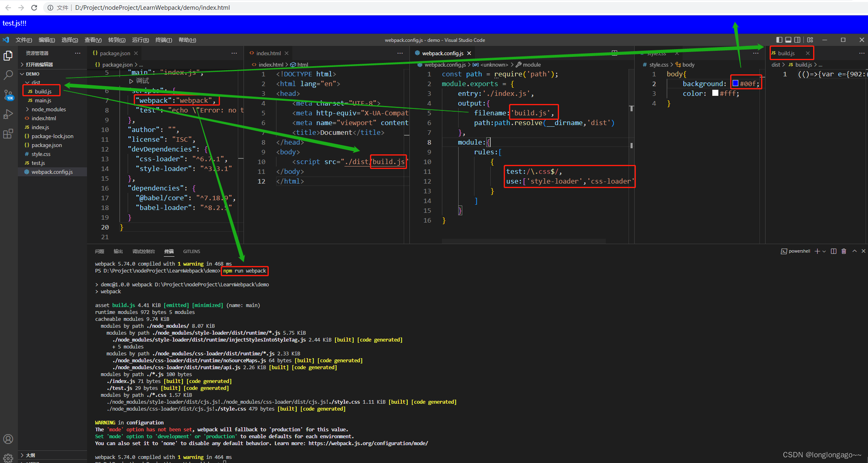Expand the 大纲 outline section
The image size is (868, 463).
point(53,455)
